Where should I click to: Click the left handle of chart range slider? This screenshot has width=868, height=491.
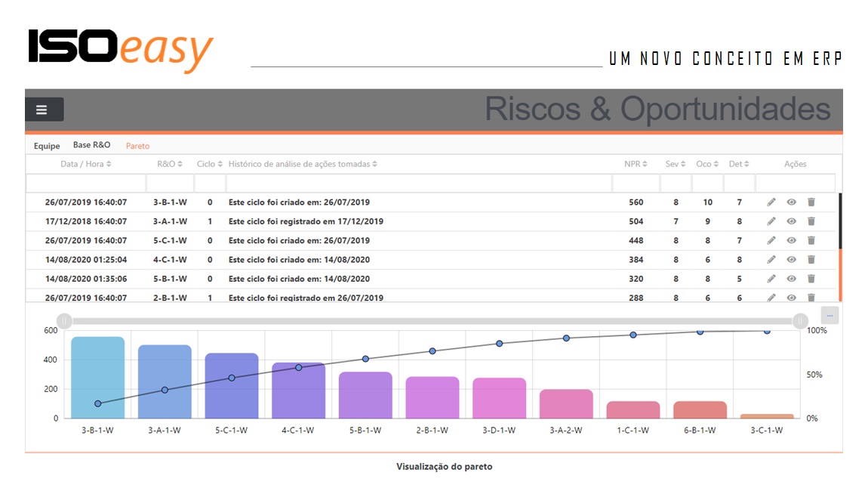coord(65,321)
